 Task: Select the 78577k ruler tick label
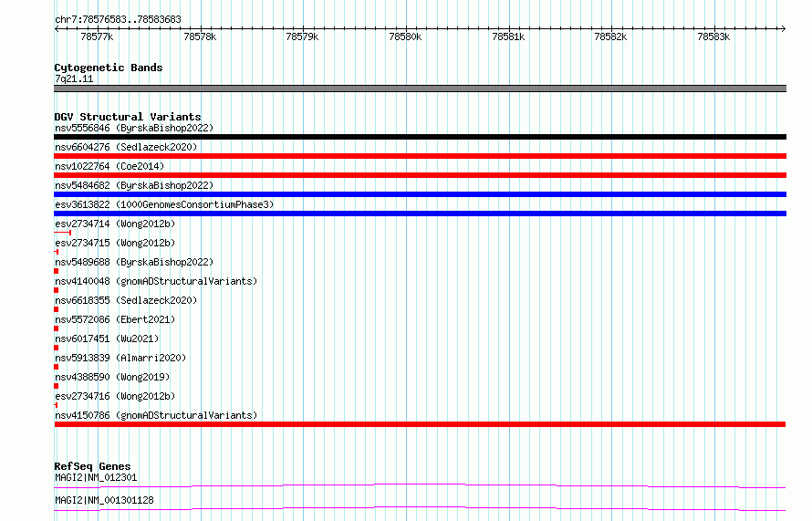pos(97,36)
